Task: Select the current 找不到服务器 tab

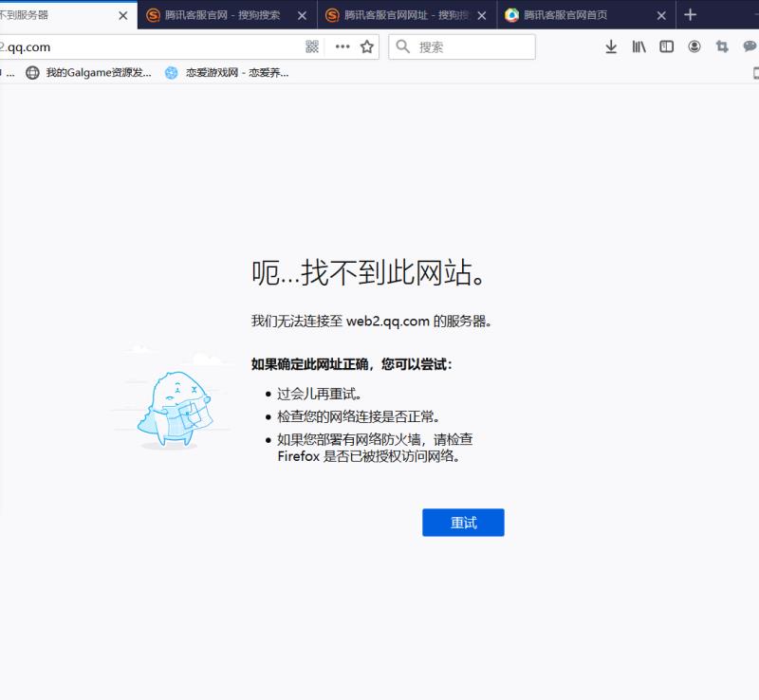Action: coord(67,15)
